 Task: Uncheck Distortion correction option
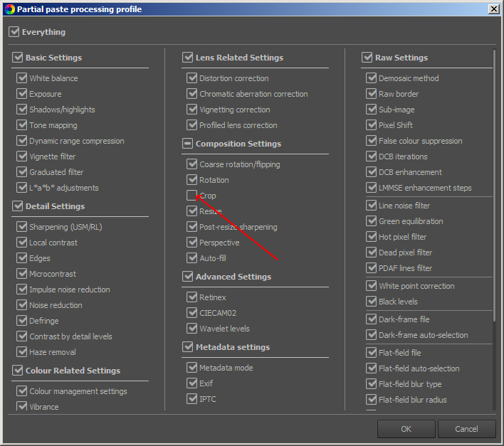pyautogui.click(x=192, y=78)
